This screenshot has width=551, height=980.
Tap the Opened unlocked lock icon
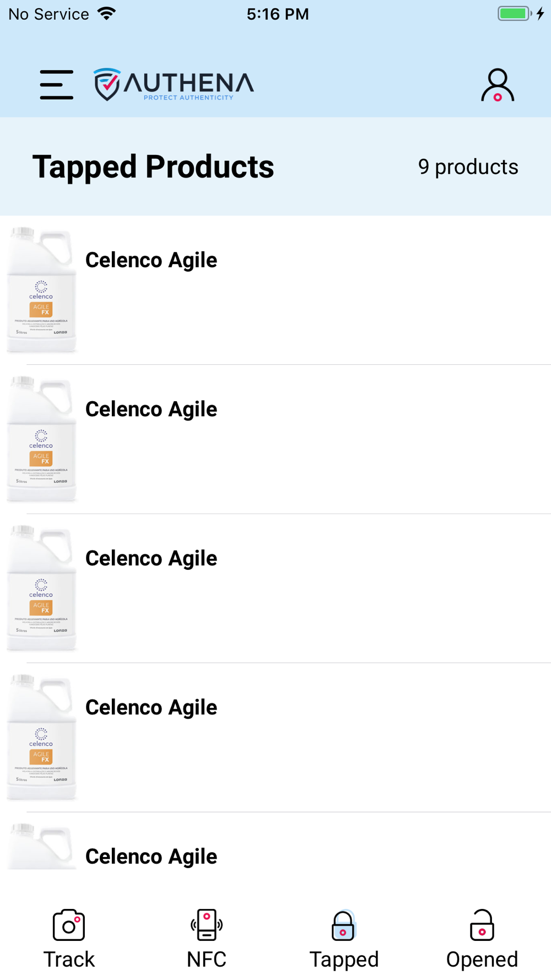(482, 925)
